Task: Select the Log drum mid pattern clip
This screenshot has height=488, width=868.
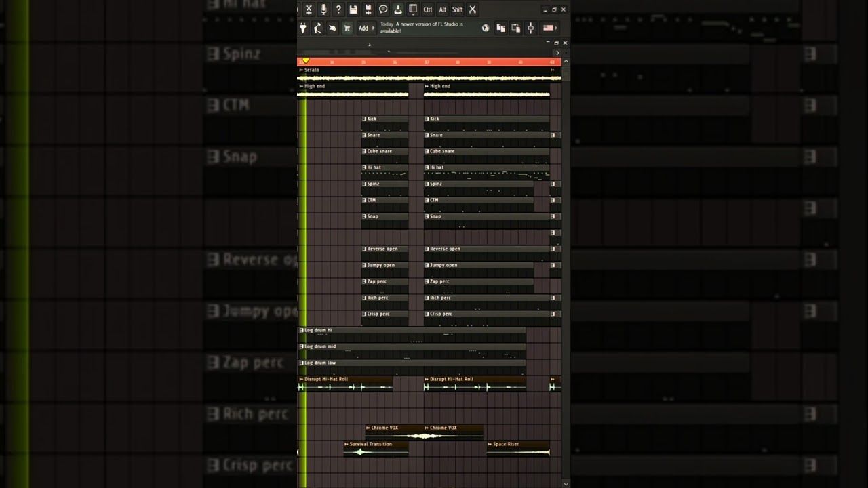Action: [412, 351]
